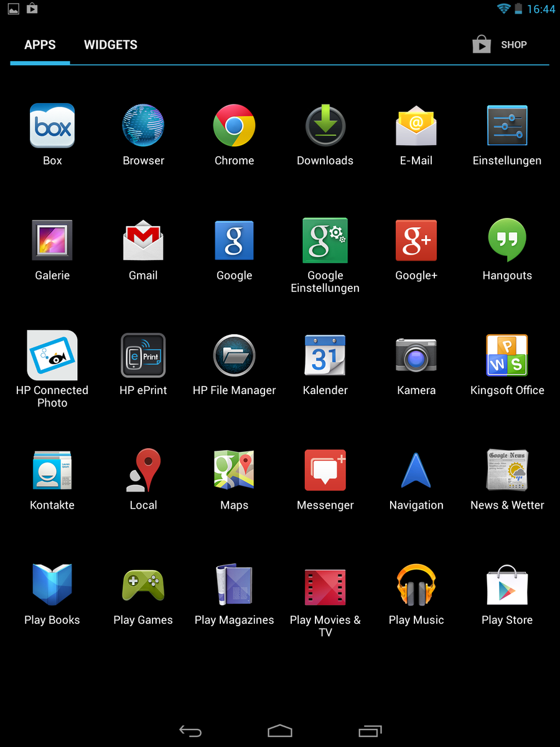Image resolution: width=560 pixels, height=747 pixels.
Task: Open Kingsoft Office
Action: click(x=506, y=355)
